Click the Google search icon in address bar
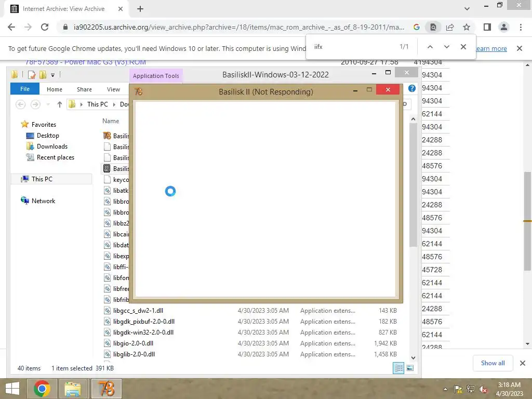Image resolution: width=532 pixels, height=399 pixels. point(416,27)
